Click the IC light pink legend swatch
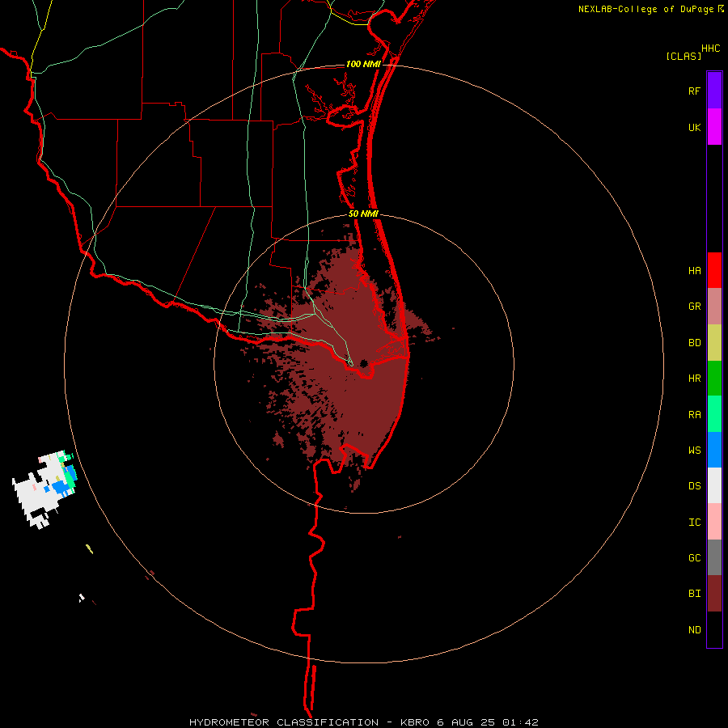The width and height of the screenshot is (728, 728). [714, 522]
